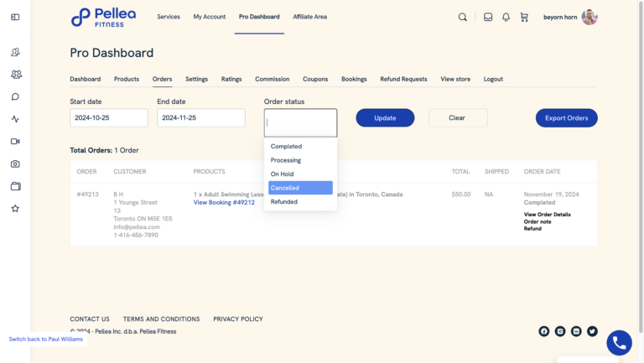Screen dimensions: 644x363
Task: Click the beyorn horn profile avatar
Action: coord(589,17)
